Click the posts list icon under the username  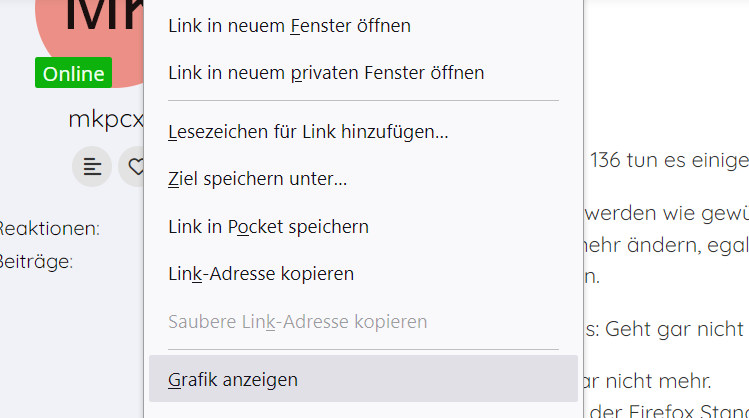(92, 167)
